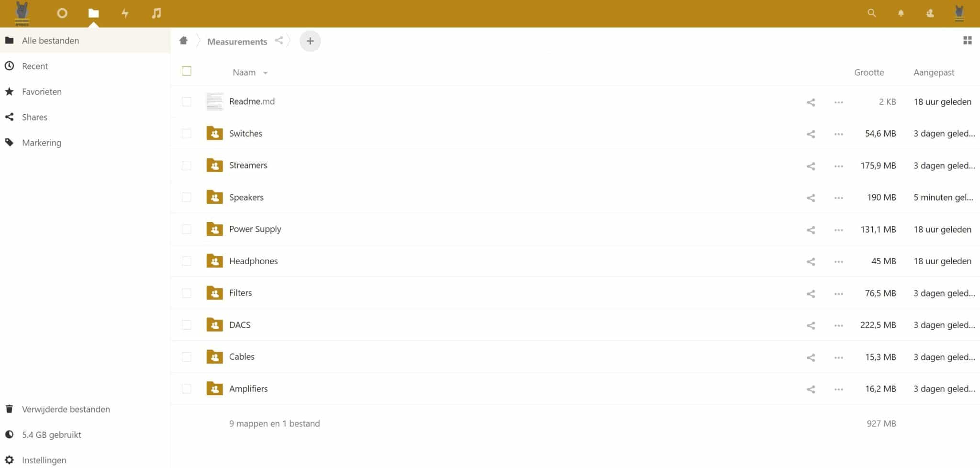Open more actions for Headphones

point(838,262)
